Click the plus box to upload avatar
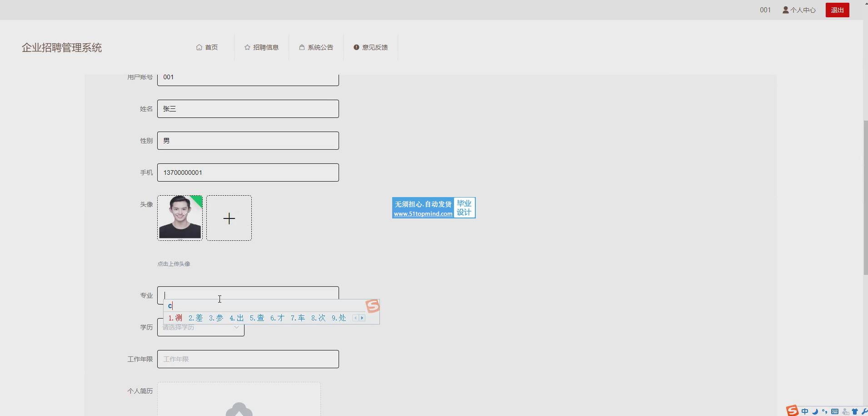Viewport: 868px width, 416px height. pos(229,218)
